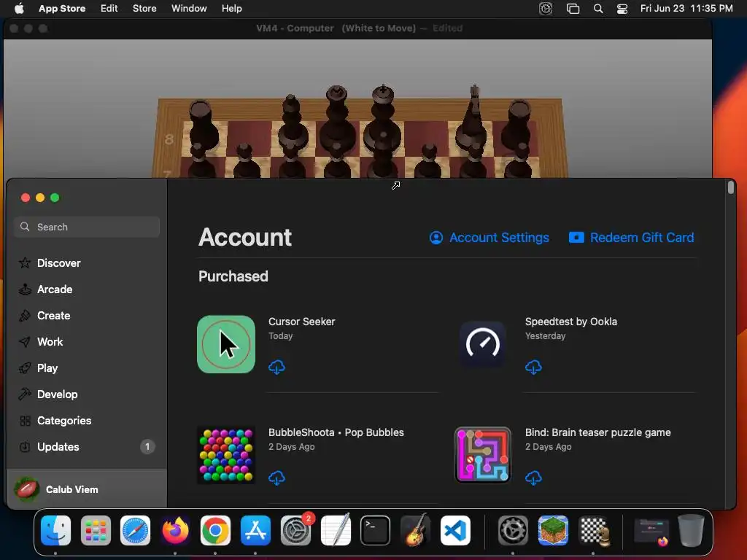Viewport: 747px width, 560px height.
Task: Open Control Center in menu bar
Action: click(x=622, y=9)
